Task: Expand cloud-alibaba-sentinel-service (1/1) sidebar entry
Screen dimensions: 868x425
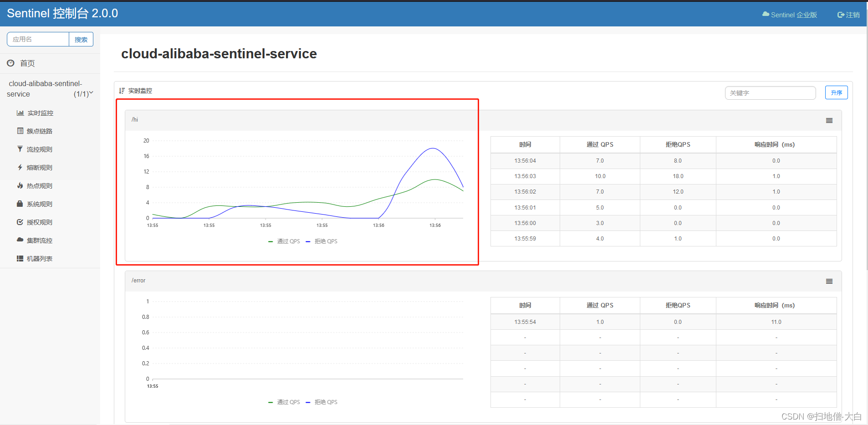Action: pos(50,89)
